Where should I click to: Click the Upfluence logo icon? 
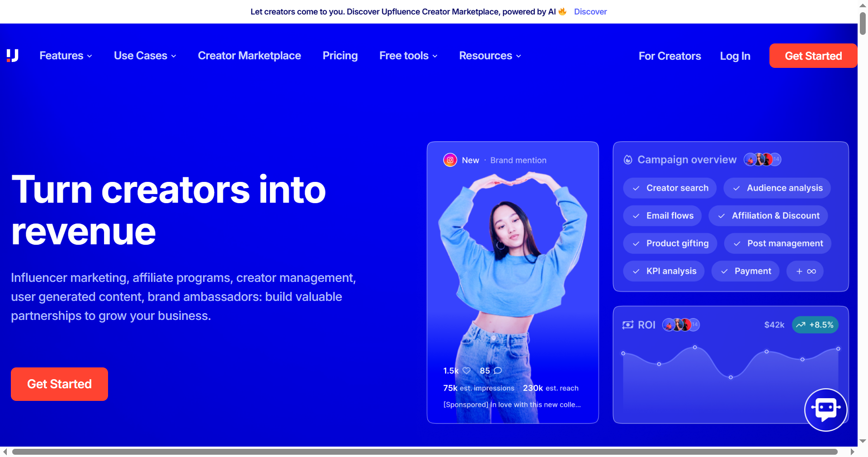coord(13,56)
